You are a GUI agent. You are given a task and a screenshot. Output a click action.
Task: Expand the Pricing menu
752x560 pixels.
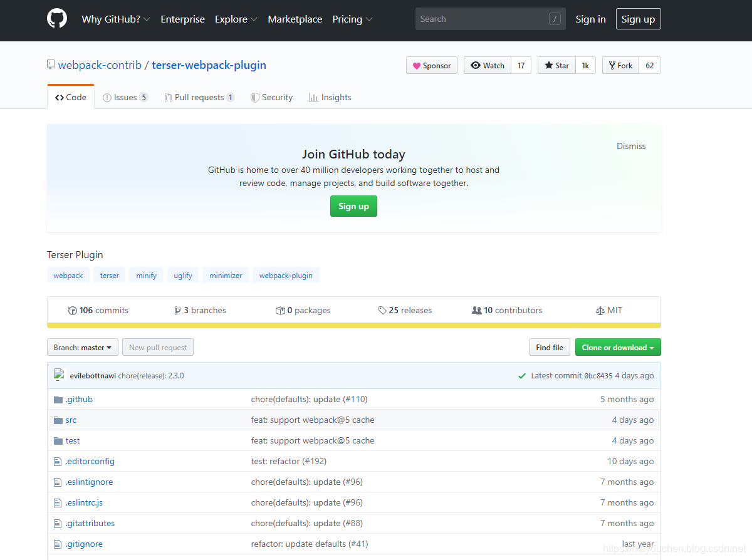tap(353, 19)
